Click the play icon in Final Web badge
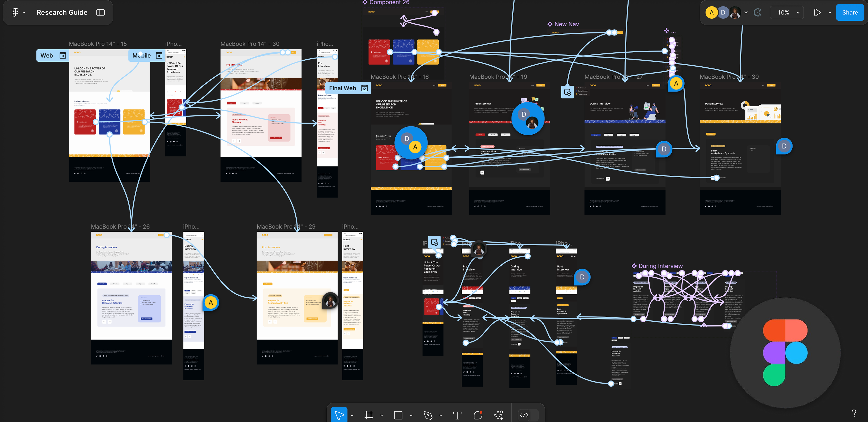 click(x=364, y=88)
